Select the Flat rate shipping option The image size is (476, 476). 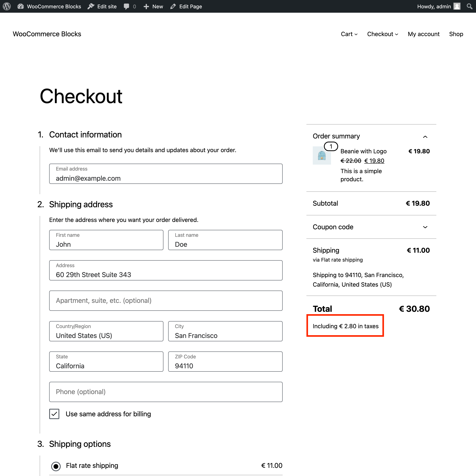(x=56, y=466)
